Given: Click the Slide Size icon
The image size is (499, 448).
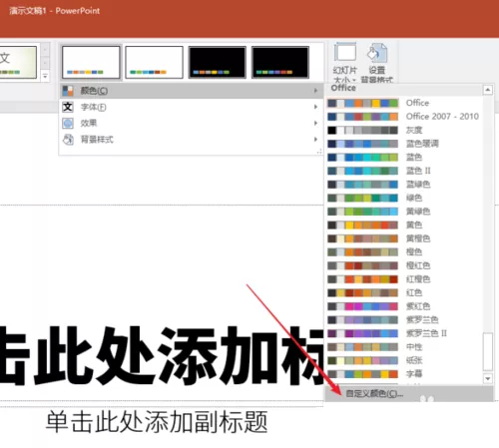Looking at the screenshot, I should click(x=345, y=53).
